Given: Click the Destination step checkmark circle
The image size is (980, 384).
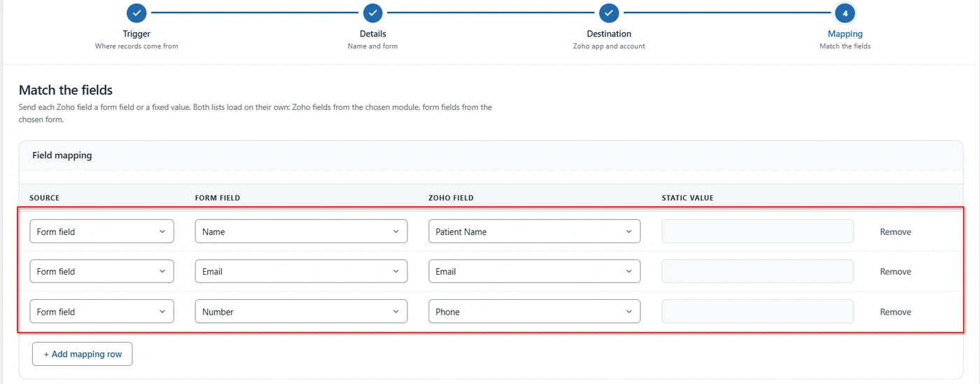Looking at the screenshot, I should point(609,13).
